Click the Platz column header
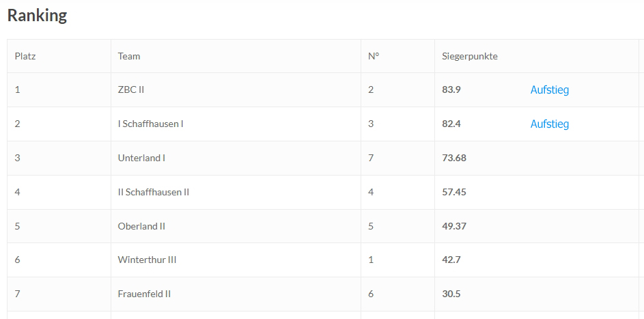This screenshot has width=644, height=319. (25, 56)
